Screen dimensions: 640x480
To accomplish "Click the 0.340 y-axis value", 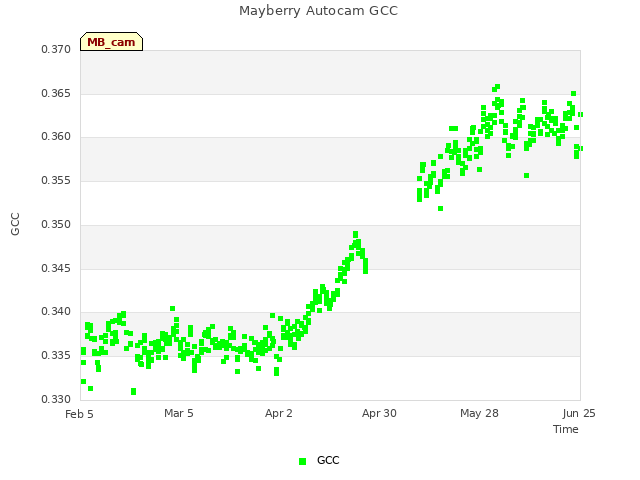I will pyautogui.click(x=56, y=312).
